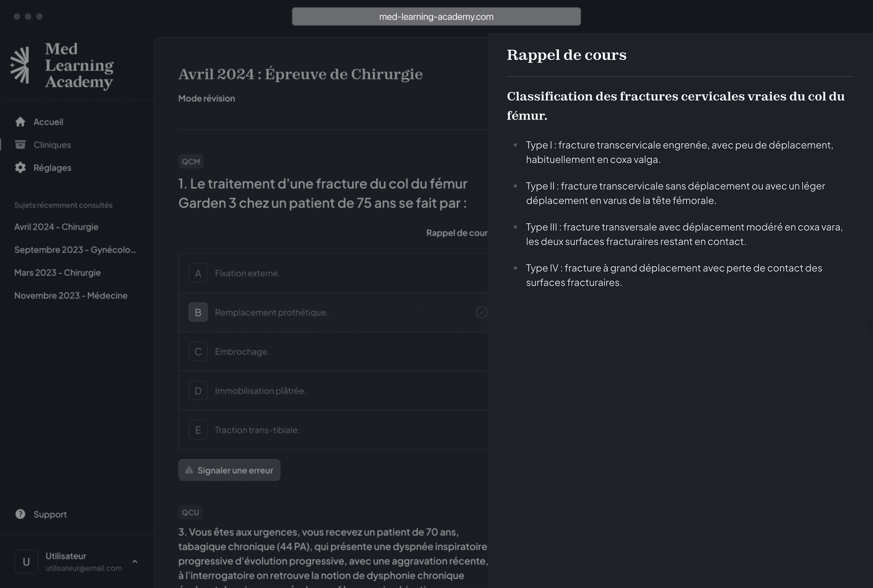Open recent subject Mars 2023 - Chirurgie
The height and width of the screenshot is (588, 873).
click(x=57, y=273)
